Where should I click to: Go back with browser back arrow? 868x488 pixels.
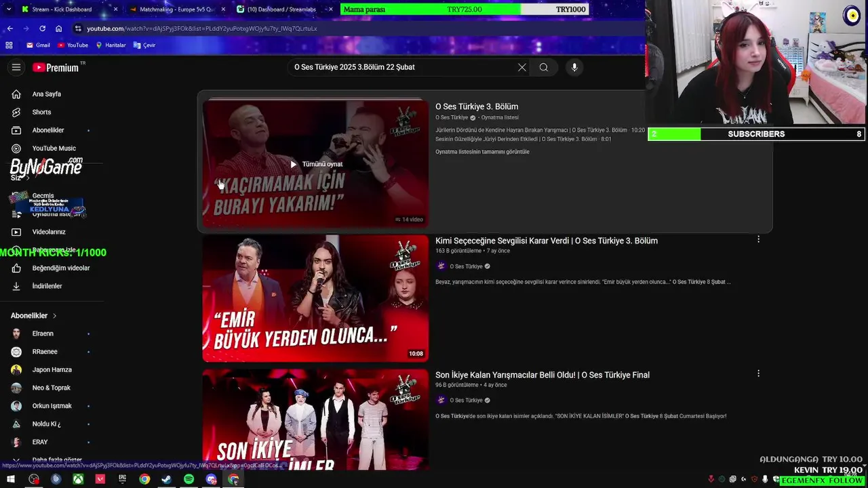(9, 28)
